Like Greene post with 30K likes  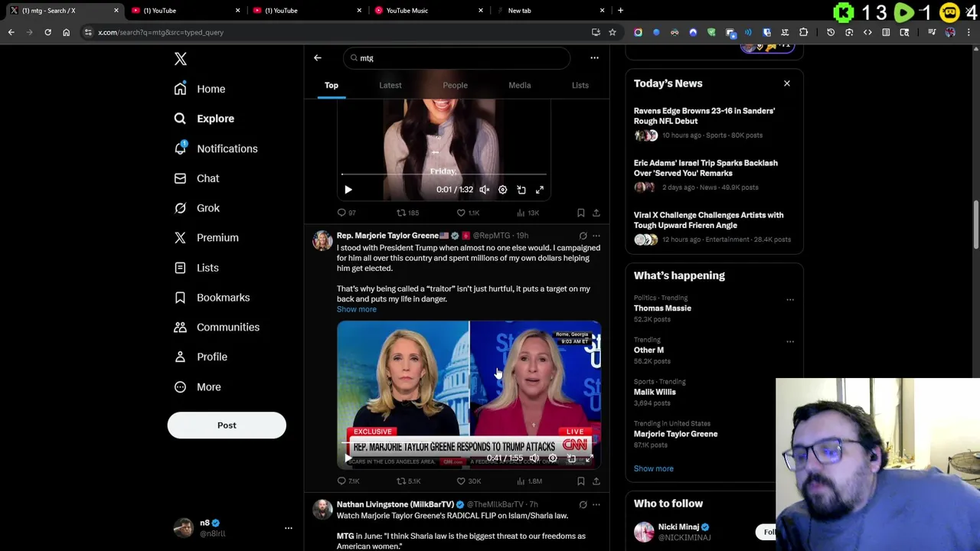pos(469,481)
